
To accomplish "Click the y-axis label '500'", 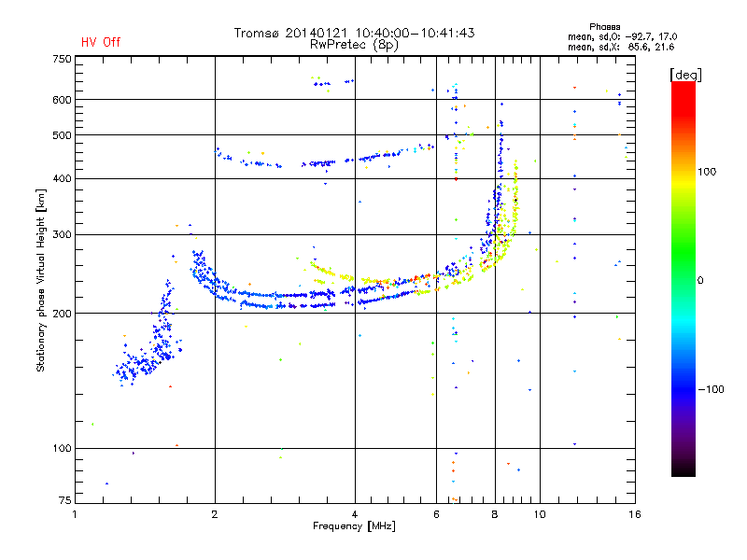I will (x=62, y=135).
